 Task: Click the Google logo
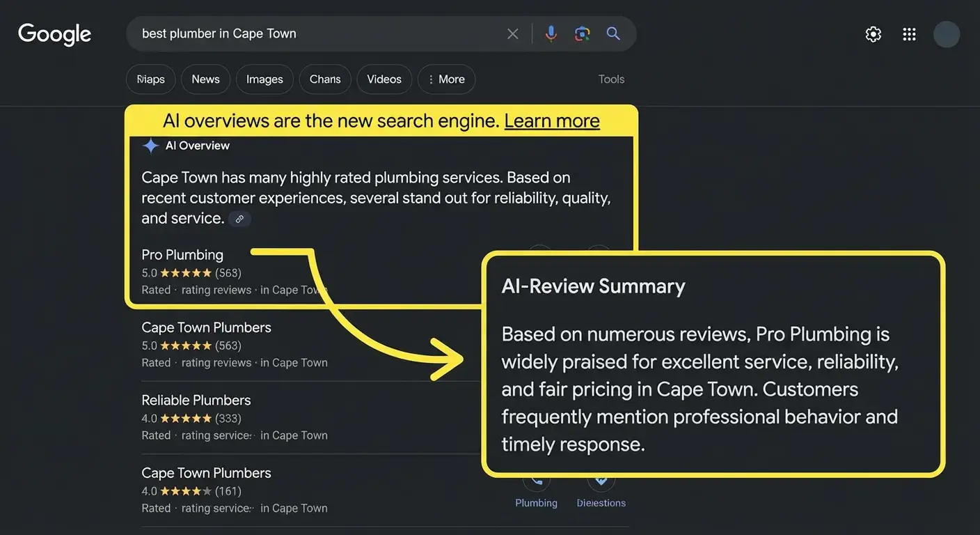(x=54, y=34)
